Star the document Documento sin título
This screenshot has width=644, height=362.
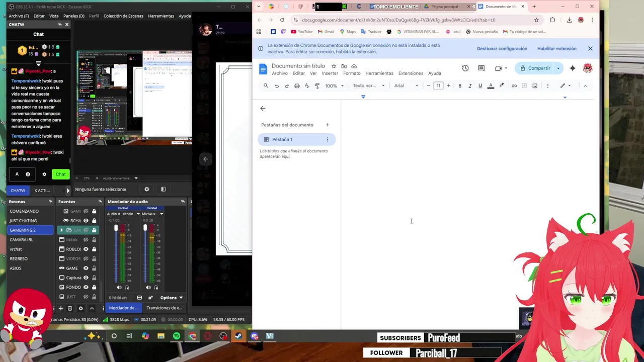coord(334,66)
